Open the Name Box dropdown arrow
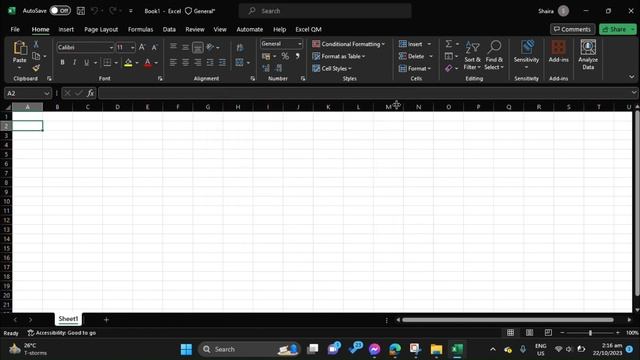 tap(47, 93)
